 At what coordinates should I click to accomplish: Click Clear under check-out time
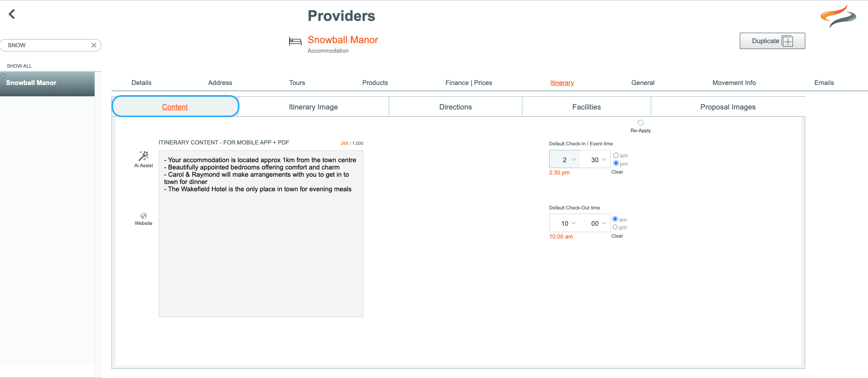[617, 236]
